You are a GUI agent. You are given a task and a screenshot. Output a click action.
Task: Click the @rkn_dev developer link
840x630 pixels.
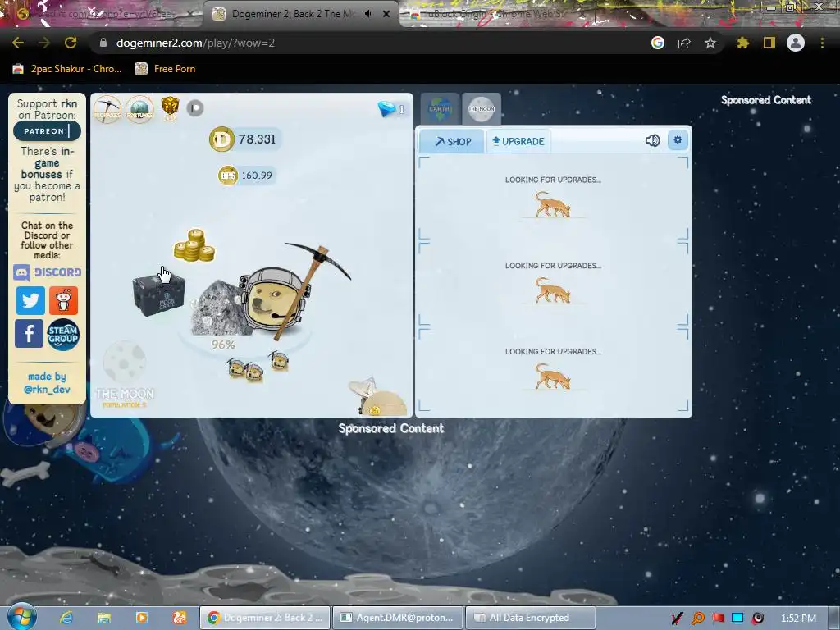tap(47, 390)
